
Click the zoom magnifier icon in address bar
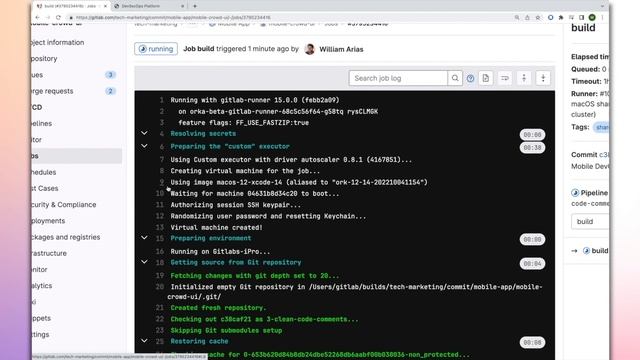[517, 18]
